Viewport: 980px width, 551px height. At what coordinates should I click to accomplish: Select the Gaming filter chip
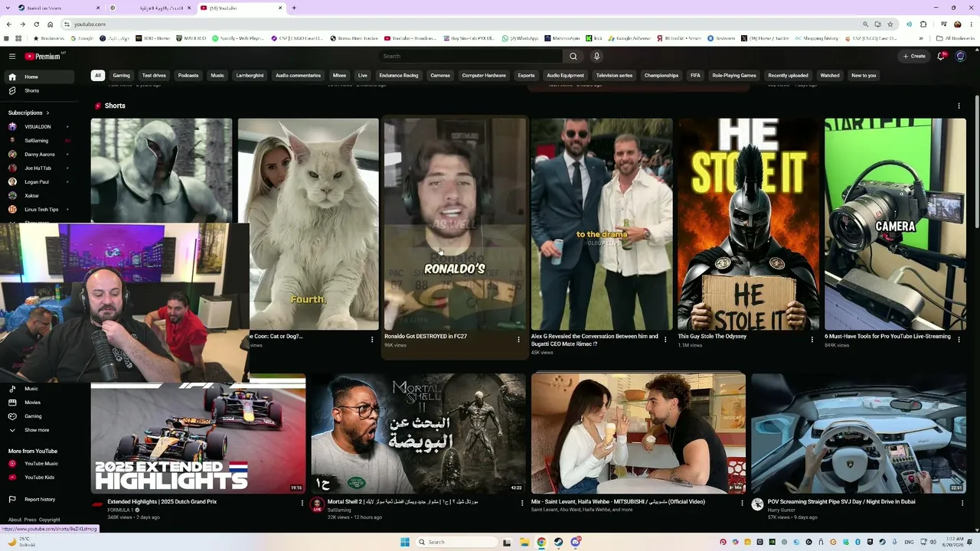122,76
